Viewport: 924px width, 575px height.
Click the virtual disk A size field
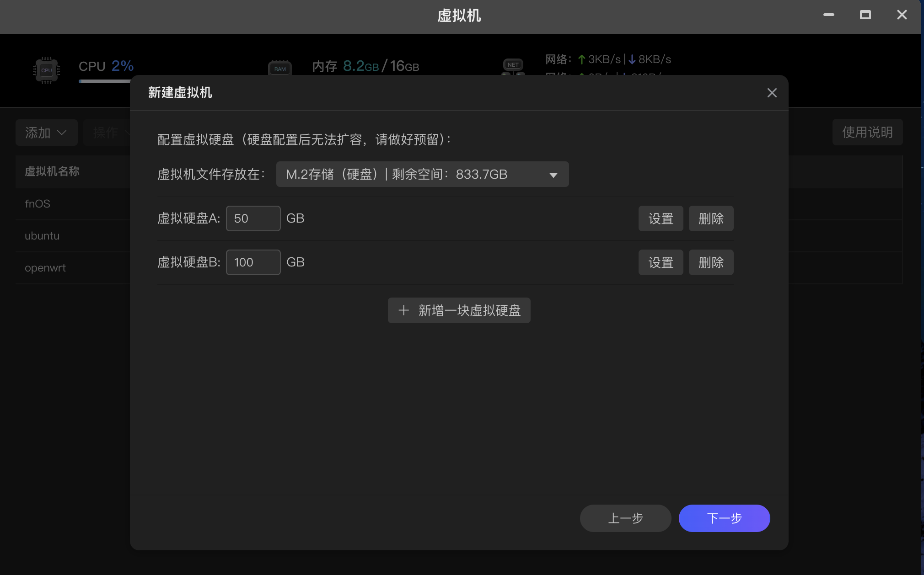(253, 218)
